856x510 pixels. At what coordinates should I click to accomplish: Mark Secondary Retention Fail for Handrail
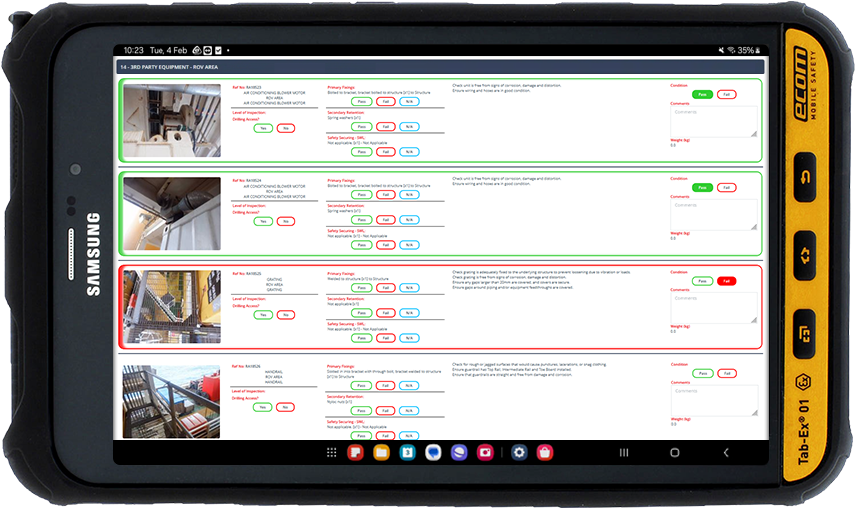point(385,411)
